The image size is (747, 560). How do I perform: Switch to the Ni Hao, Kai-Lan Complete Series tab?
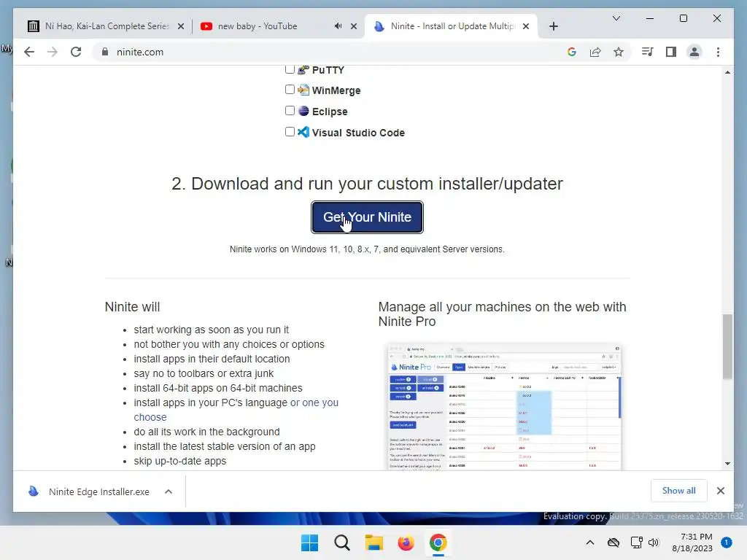107,26
